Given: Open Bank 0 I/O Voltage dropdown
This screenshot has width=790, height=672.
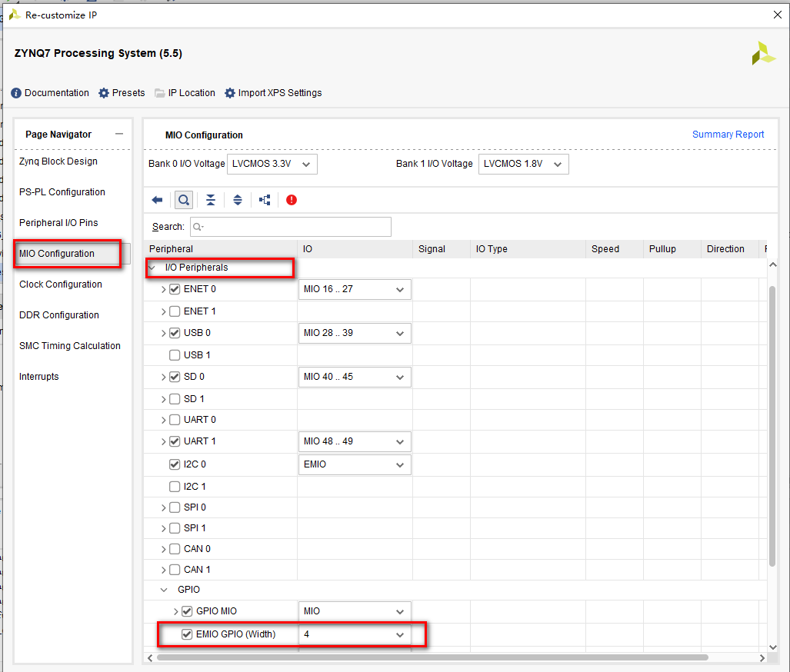Looking at the screenshot, I should coord(272,165).
